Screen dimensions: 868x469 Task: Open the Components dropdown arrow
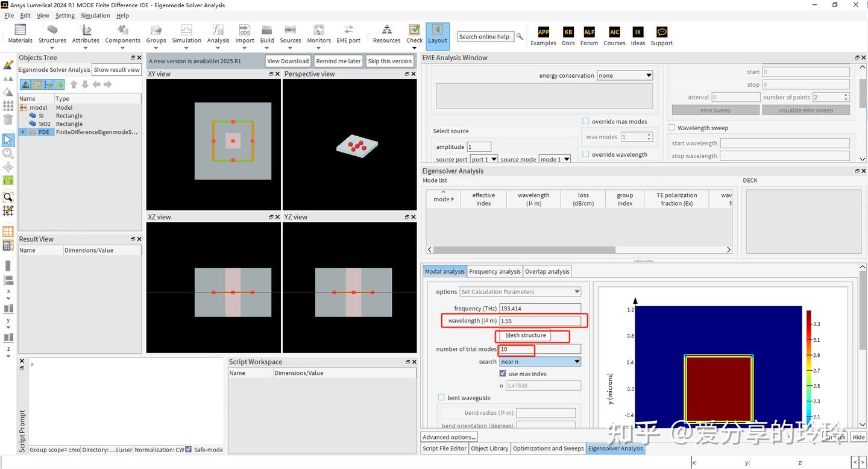(122, 48)
